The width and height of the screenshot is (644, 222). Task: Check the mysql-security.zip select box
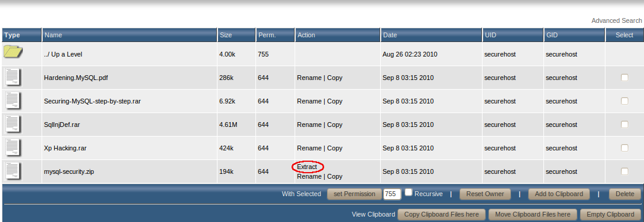[x=624, y=171]
